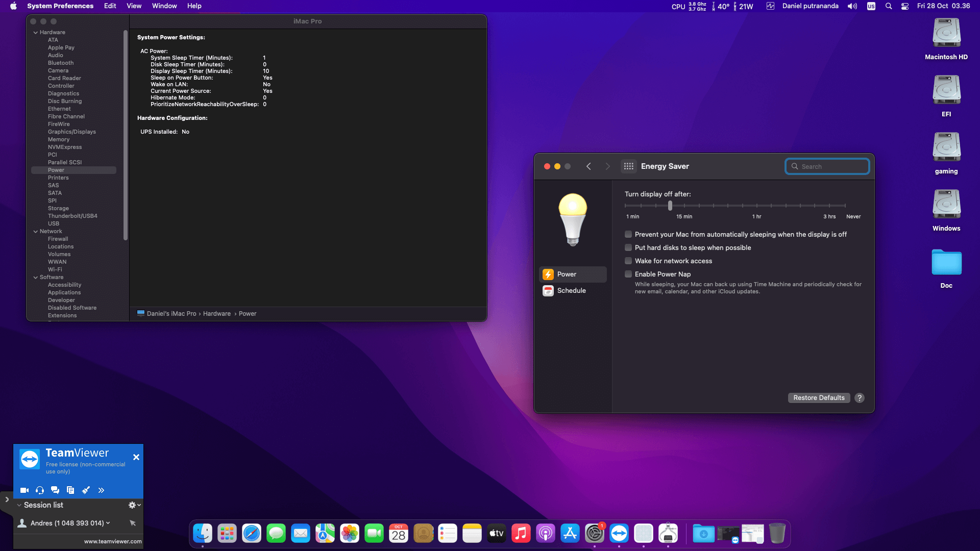
Task: Select Bluetooth in System Information sidebar
Action: [61, 63]
